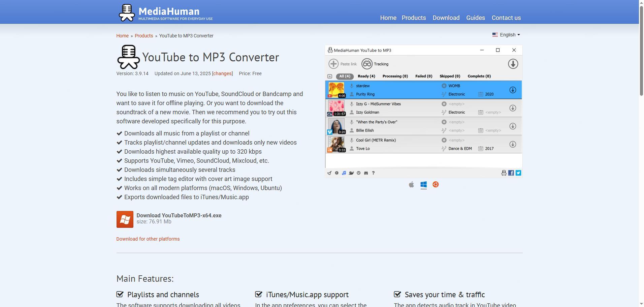Click the Saves your time & traffic checkmark
644x307 pixels.
coord(397,295)
